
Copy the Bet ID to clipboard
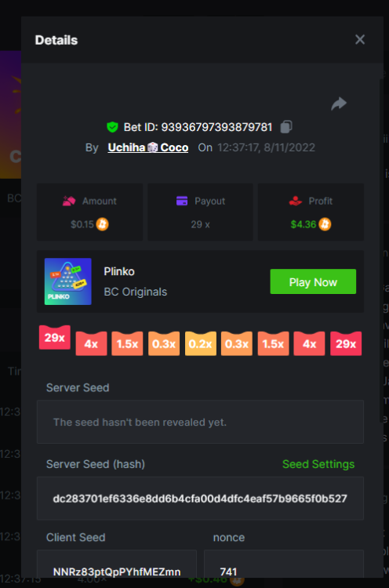tap(286, 127)
